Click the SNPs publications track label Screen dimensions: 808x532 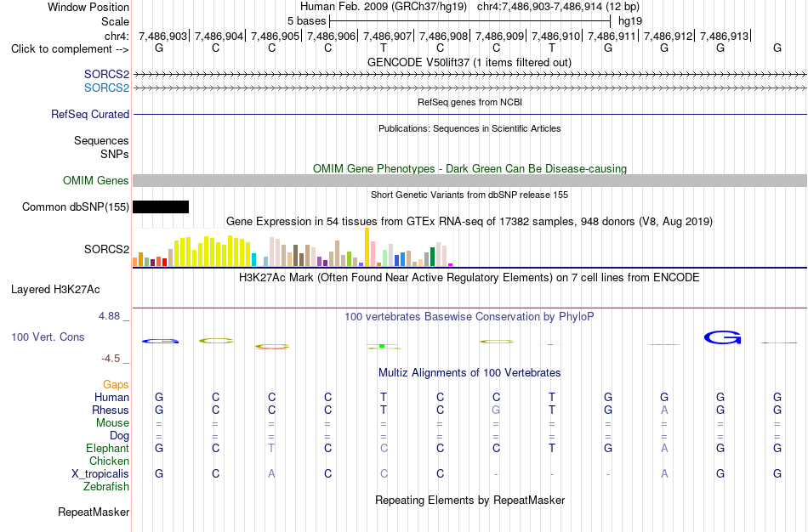(x=115, y=154)
